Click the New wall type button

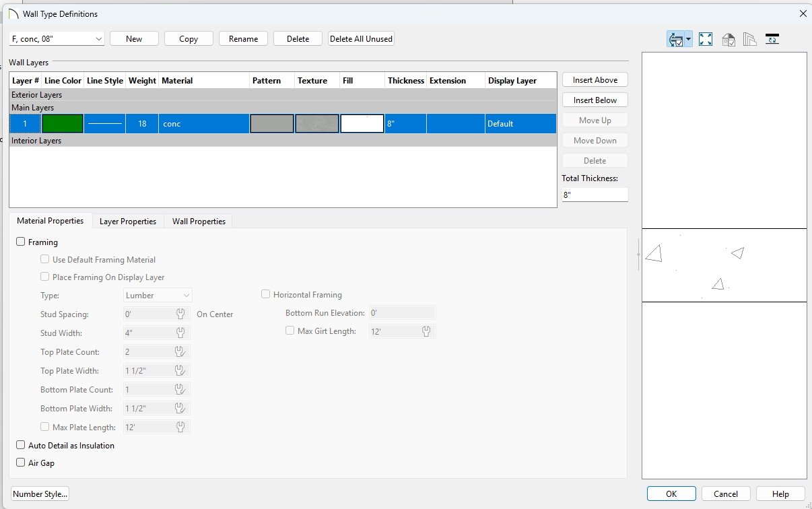click(134, 39)
